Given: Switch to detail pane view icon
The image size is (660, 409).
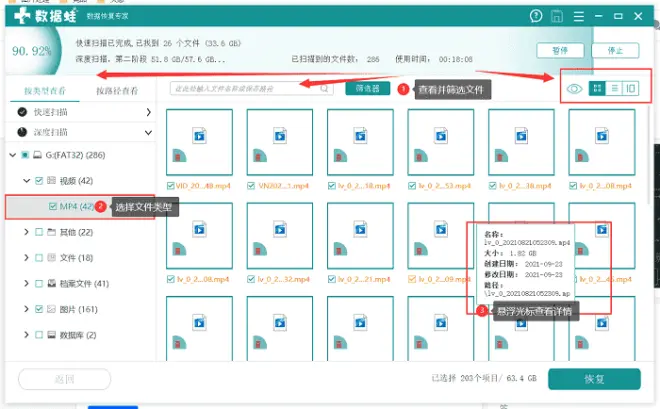Looking at the screenshot, I should coord(630,89).
